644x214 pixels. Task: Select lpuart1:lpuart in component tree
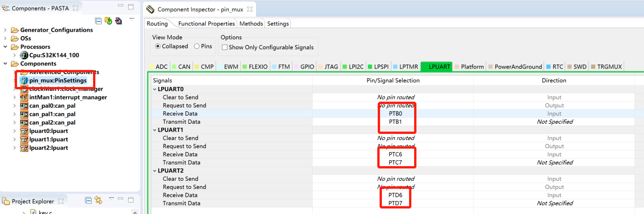click(x=48, y=139)
